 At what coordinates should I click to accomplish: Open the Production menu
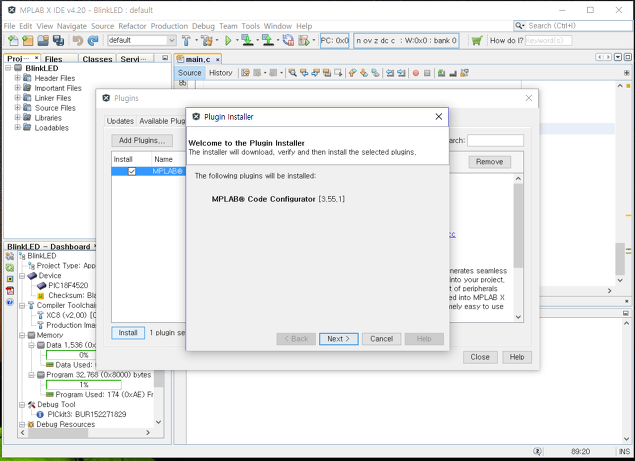(x=169, y=26)
